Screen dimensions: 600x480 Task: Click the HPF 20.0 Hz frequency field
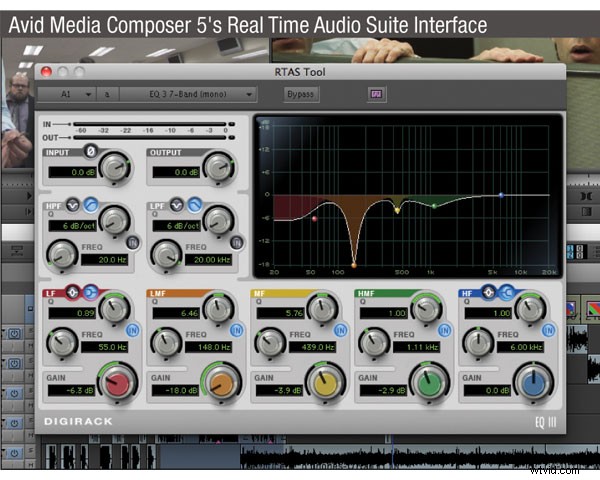[x=104, y=260]
